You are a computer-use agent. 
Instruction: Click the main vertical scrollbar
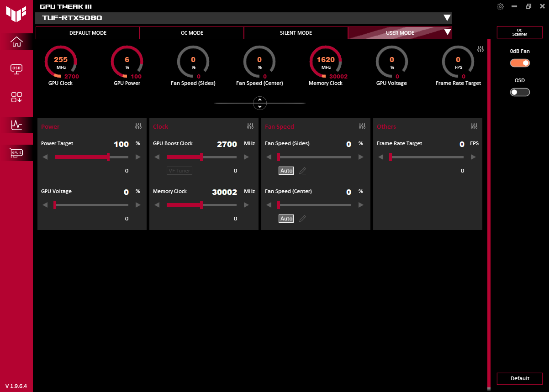click(x=489, y=214)
